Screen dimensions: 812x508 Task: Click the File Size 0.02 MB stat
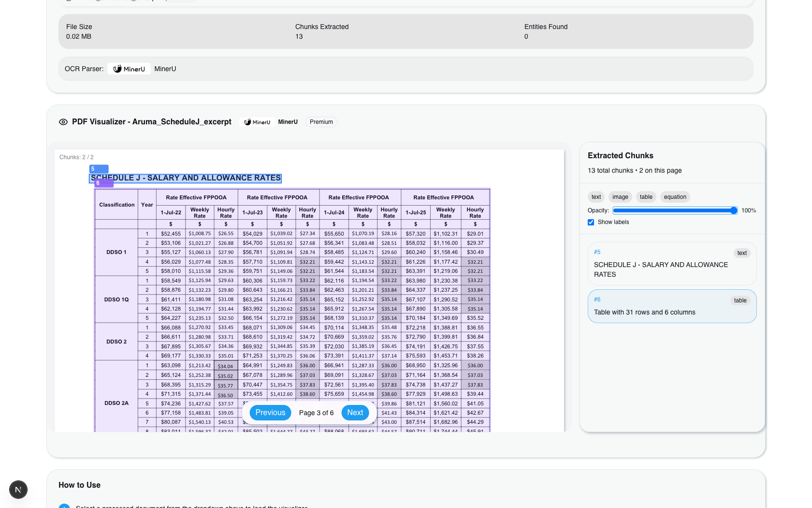coord(79,31)
